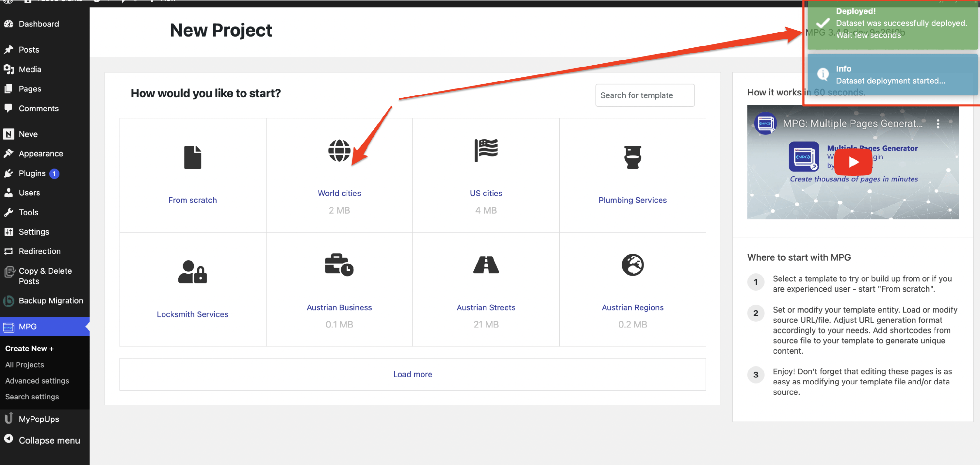Screen dimensions: 980x465
Task: Select the Locksmith Services icon
Action: 192,271
